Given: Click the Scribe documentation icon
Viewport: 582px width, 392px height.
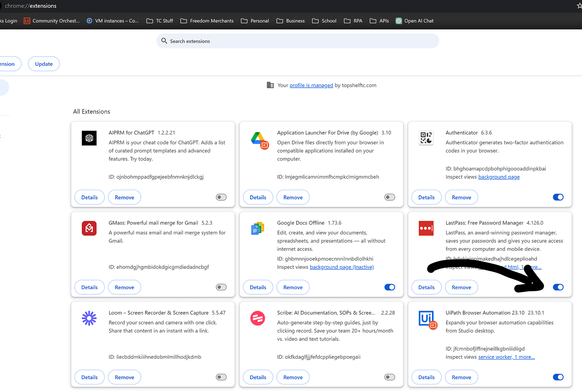Looking at the screenshot, I should tap(258, 318).
